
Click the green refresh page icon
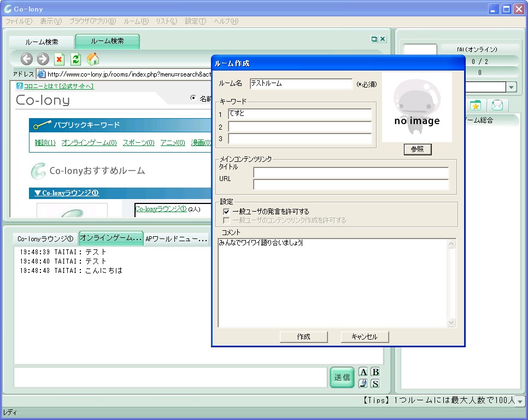76,59
